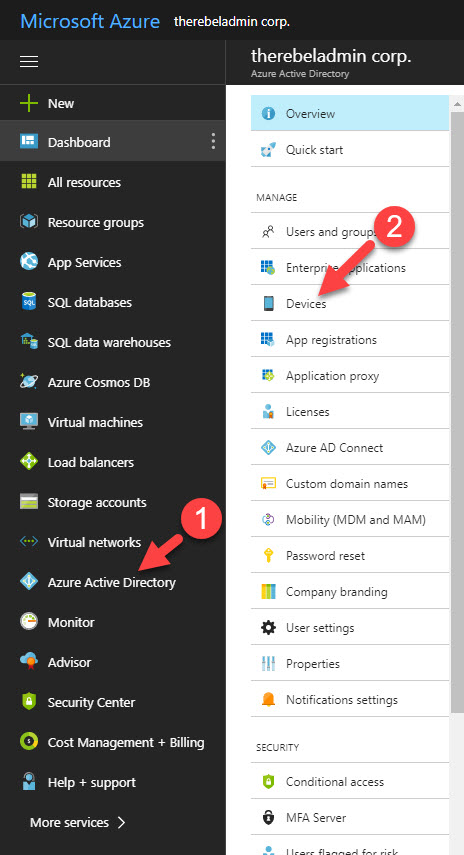Click the Dashboard icon in sidebar
The image size is (464, 855).
point(29,142)
